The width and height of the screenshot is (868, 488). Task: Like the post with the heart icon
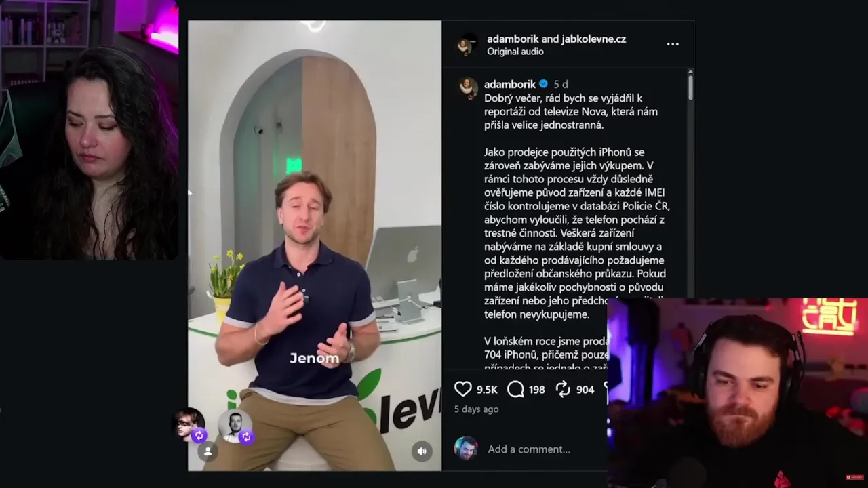point(462,389)
